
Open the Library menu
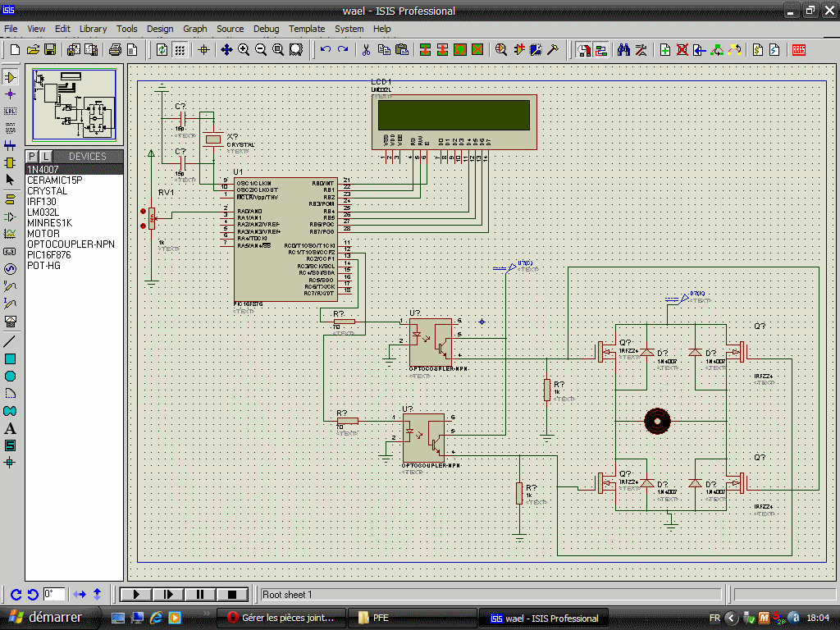(93, 29)
